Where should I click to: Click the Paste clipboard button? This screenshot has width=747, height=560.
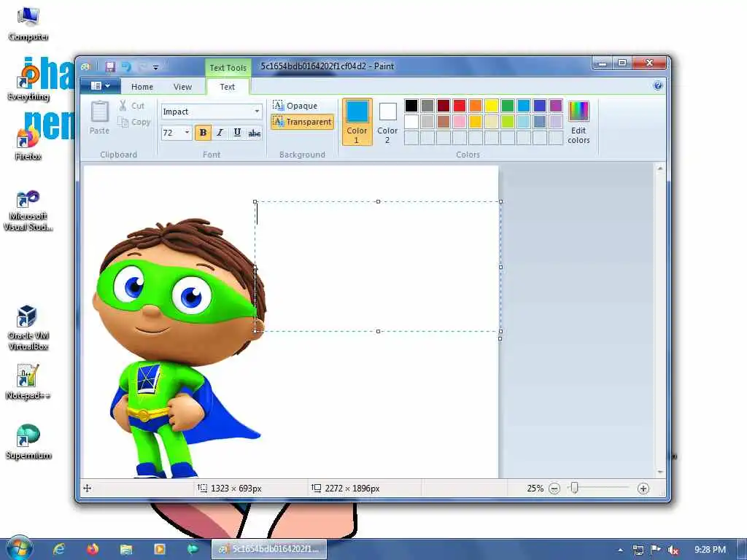99,117
